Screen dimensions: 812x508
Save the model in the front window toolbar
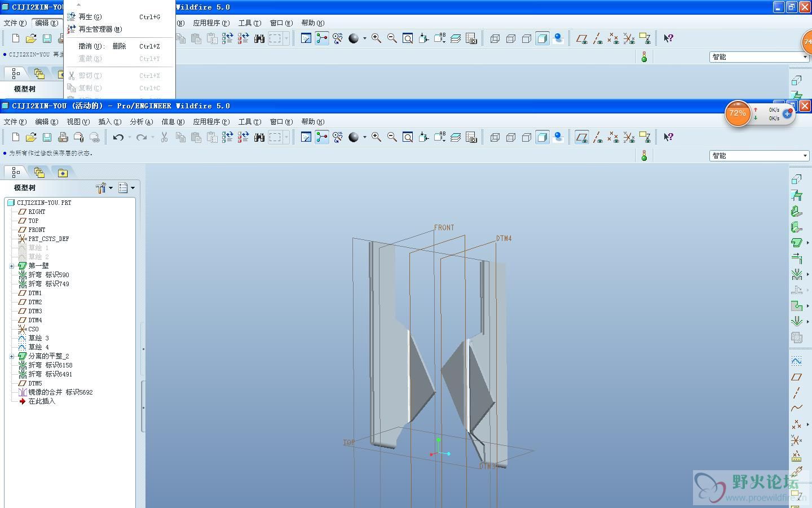coord(47,137)
